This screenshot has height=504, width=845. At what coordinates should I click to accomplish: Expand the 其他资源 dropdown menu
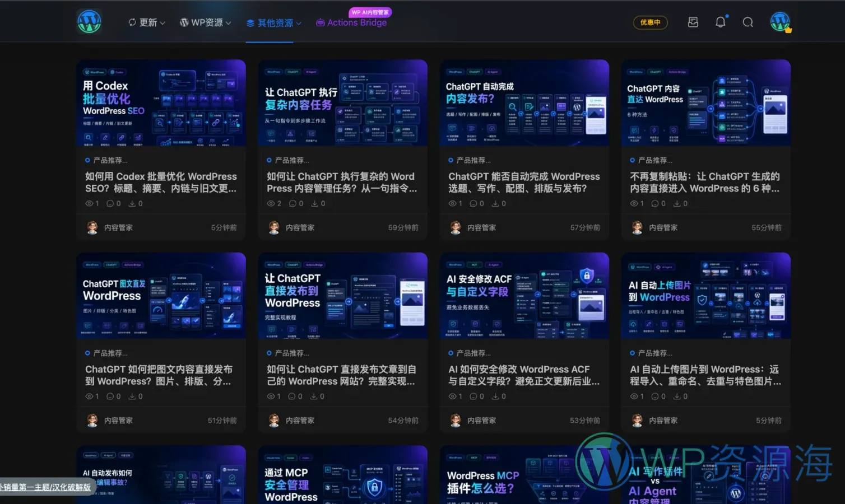[x=274, y=23]
